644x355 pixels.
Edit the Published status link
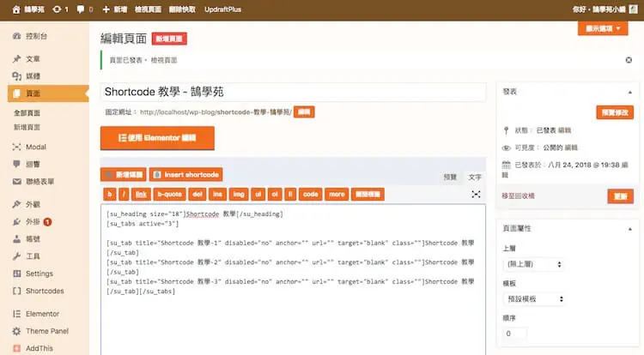coord(565,130)
